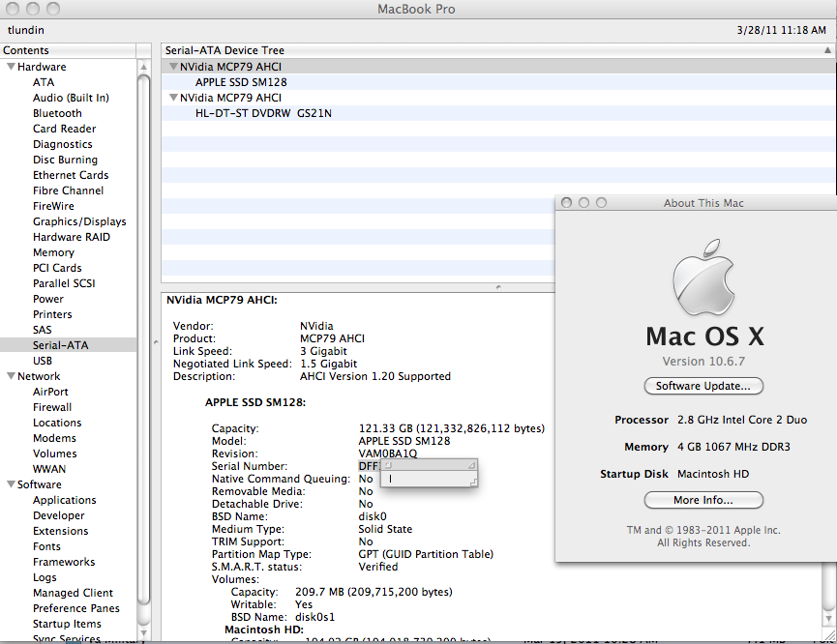
Task: Select Modems under Network
Action: coord(54,438)
